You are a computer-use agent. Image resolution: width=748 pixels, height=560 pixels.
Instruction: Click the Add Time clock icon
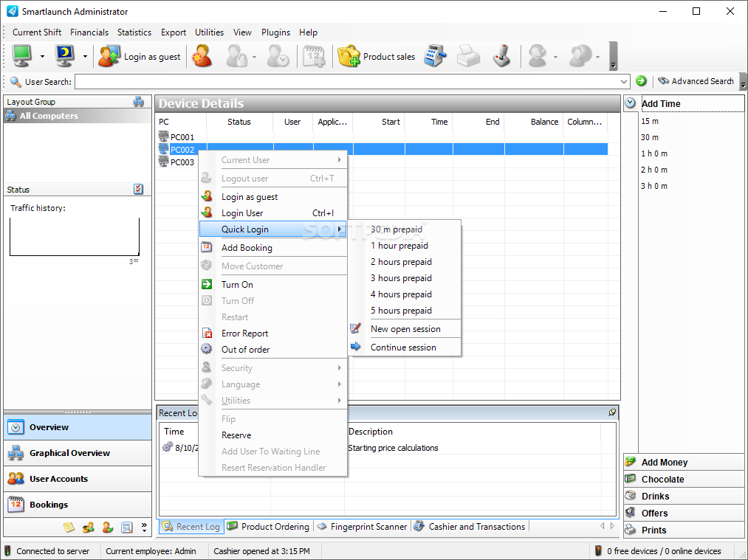630,103
